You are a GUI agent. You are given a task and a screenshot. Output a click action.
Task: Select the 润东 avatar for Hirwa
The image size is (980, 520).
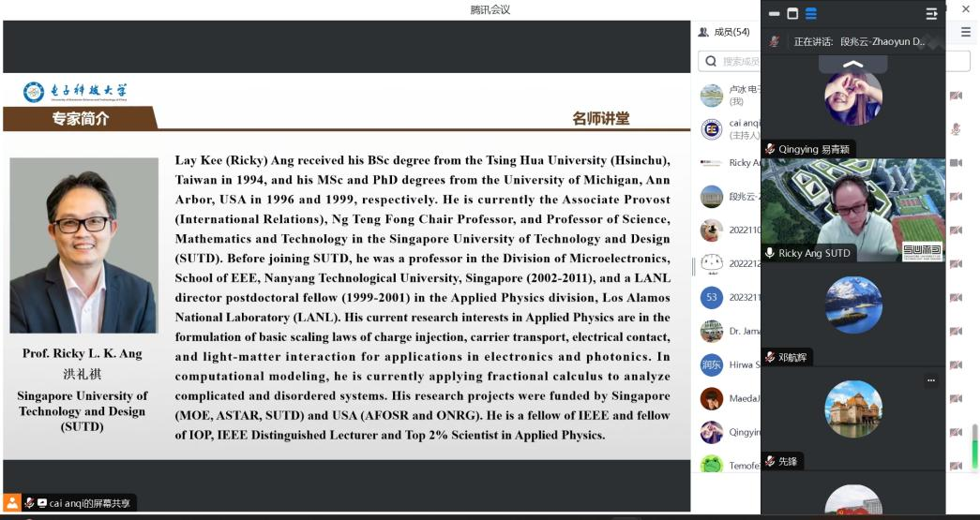click(x=711, y=365)
